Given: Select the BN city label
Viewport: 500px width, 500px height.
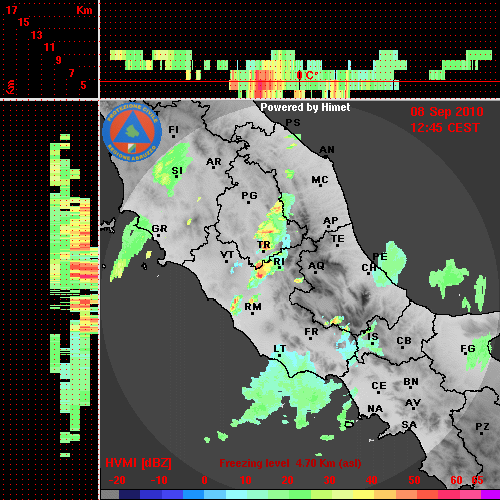Looking at the screenshot, I should pos(411,382).
